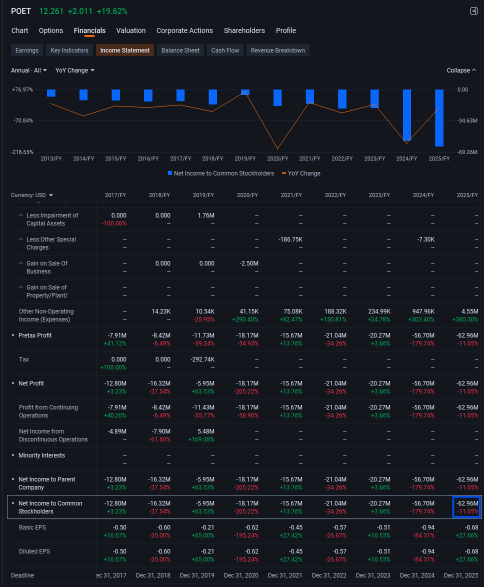Toggle Net Income to Common Stockholders legend

[221, 173]
